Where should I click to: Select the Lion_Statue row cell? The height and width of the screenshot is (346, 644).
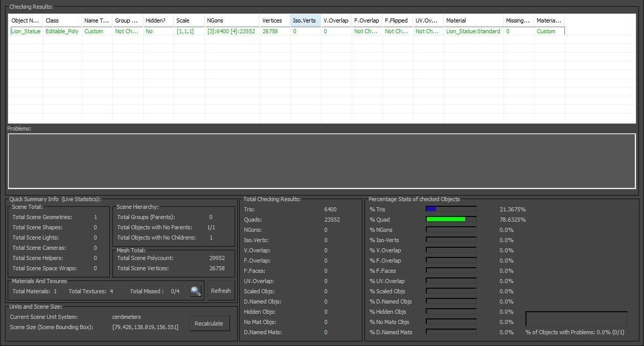coord(26,31)
